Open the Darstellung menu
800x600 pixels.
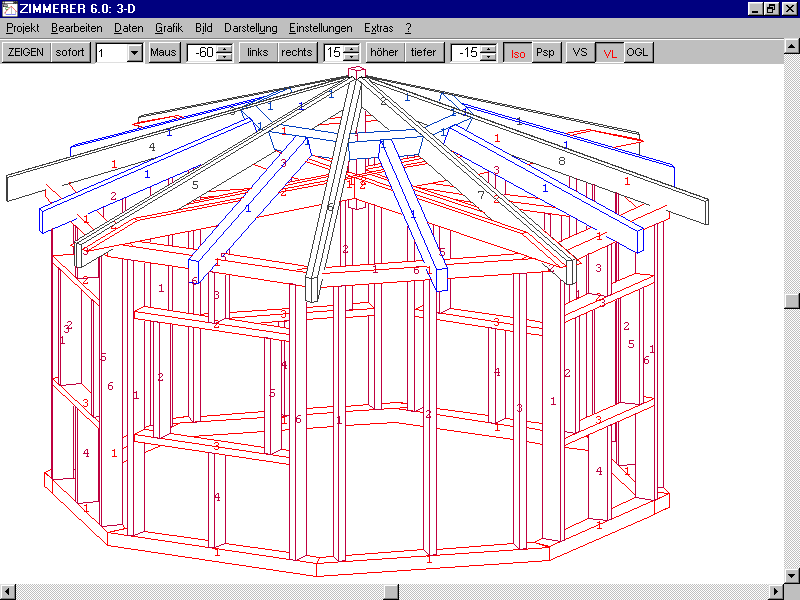(251, 28)
